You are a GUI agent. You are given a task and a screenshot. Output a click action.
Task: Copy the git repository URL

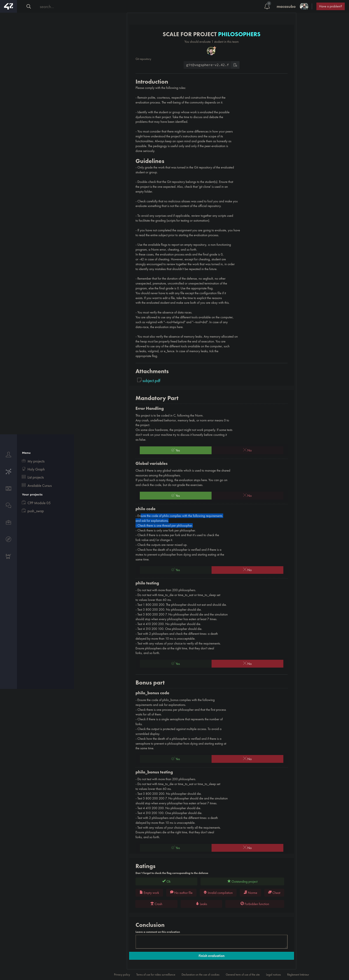(235, 65)
